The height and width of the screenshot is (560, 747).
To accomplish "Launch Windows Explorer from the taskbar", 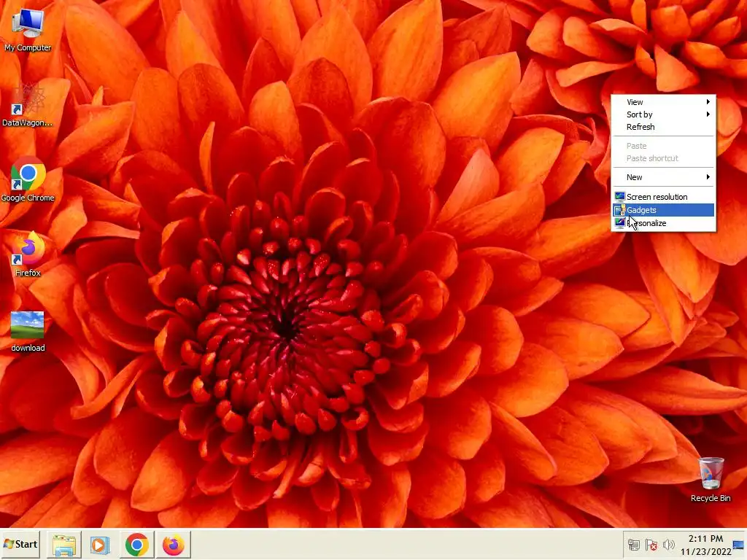I will 64,545.
